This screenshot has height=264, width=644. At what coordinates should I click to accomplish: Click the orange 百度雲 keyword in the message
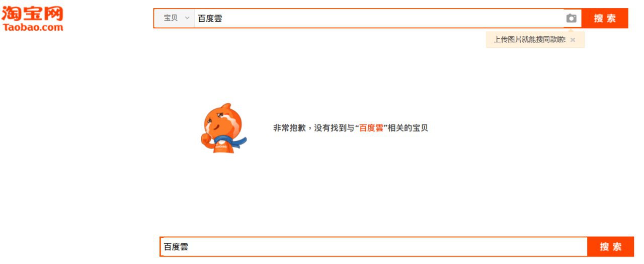point(371,128)
